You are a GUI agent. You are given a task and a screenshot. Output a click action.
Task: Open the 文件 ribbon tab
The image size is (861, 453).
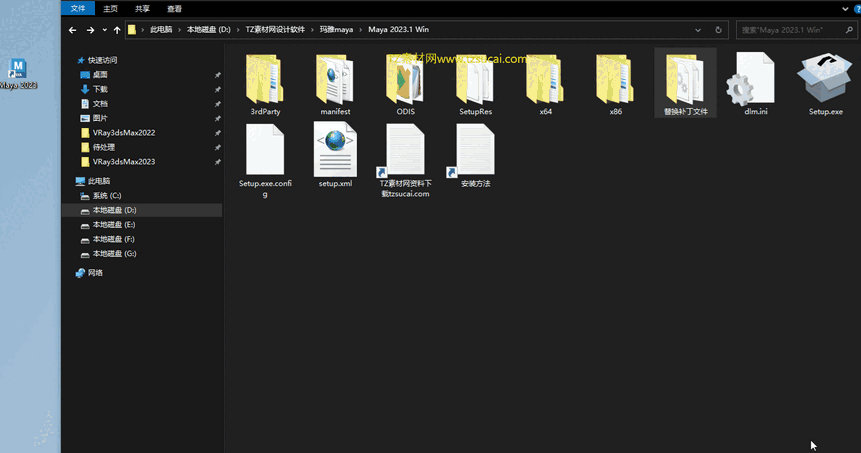pos(78,8)
